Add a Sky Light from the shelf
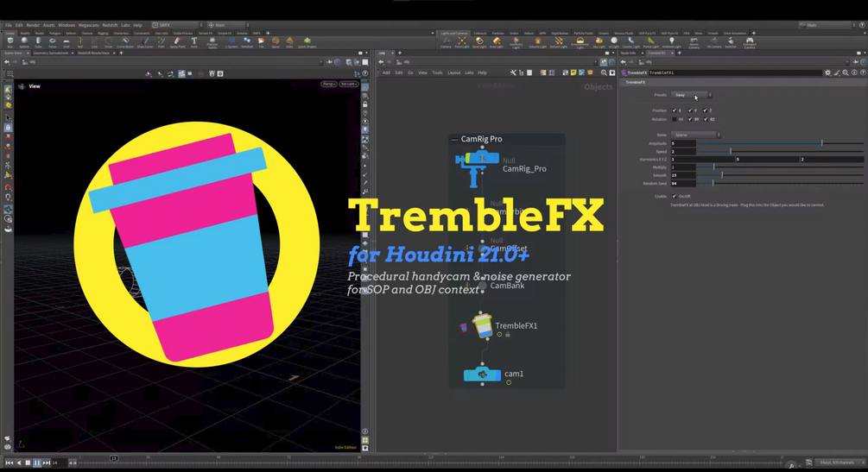This screenshot has height=472, width=868. 599,42
